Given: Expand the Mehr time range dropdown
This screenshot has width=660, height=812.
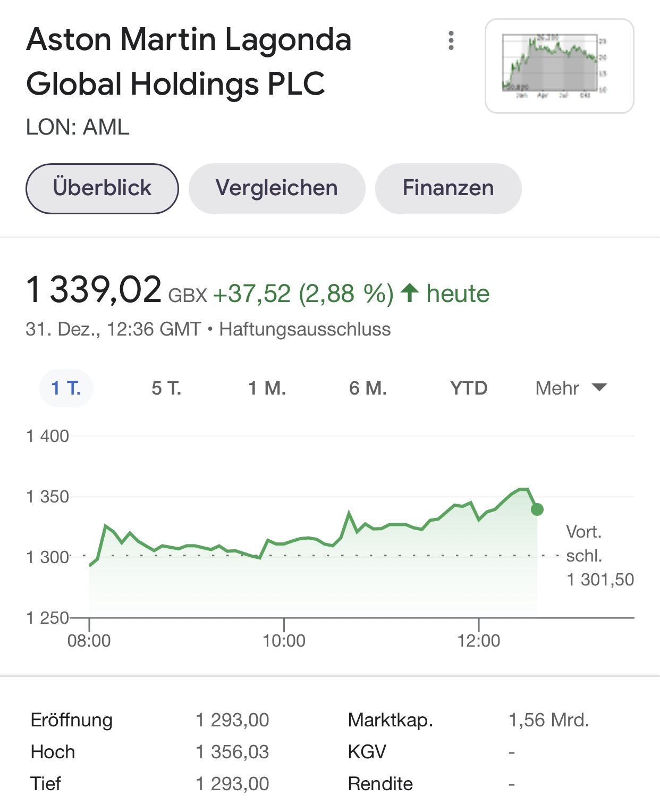Looking at the screenshot, I should (x=557, y=388).
